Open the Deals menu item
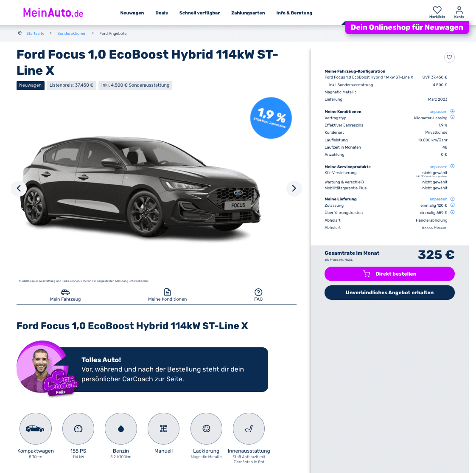 [162, 13]
